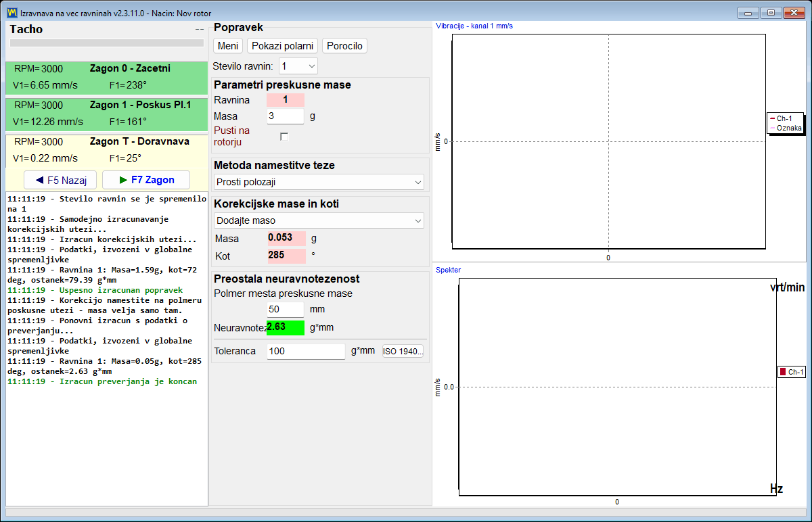Click the Ravnina value field
812x522 pixels.
click(286, 100)
